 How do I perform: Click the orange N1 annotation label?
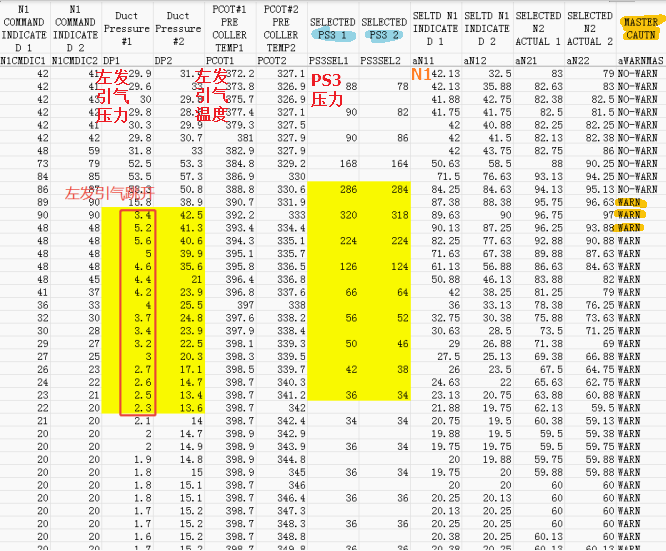click(x=421, y=74)
